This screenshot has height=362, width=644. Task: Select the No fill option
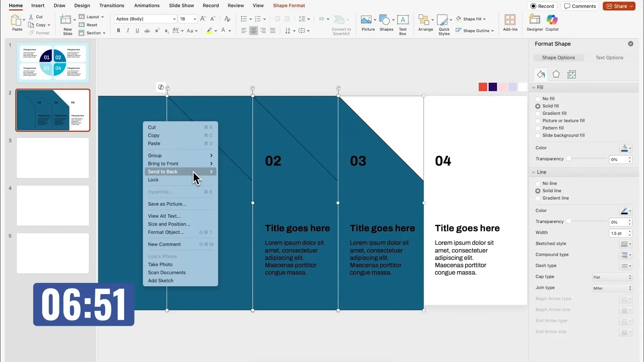538,99
